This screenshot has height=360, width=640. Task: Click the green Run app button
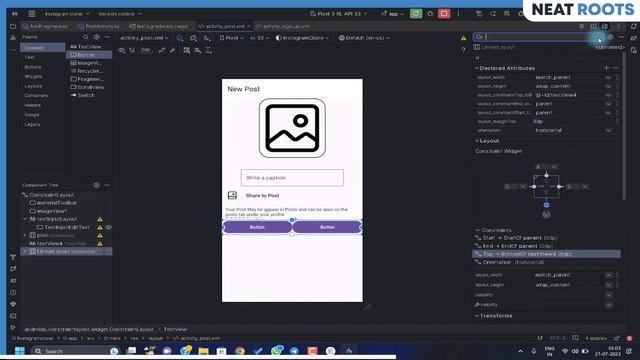pos(416,13)
